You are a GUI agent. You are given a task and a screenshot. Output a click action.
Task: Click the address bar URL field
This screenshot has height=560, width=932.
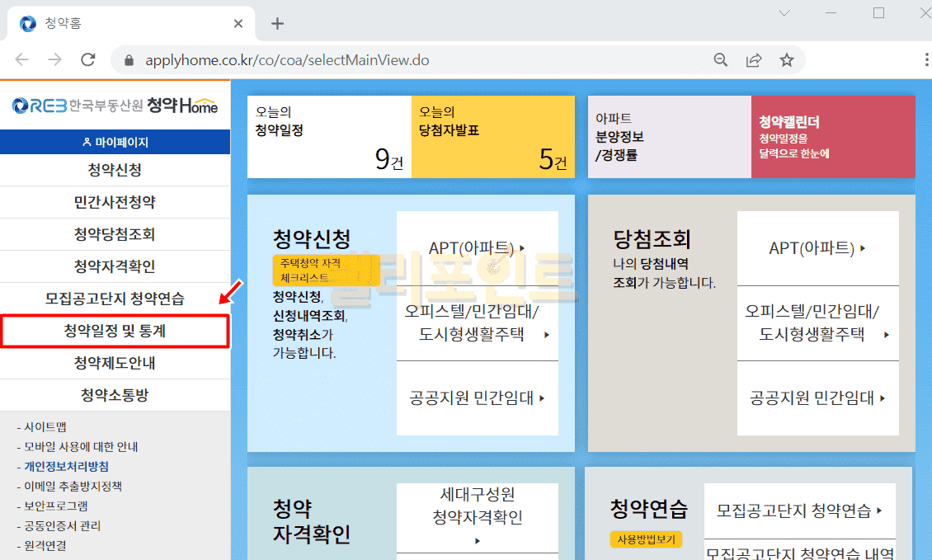coord(412,60)
